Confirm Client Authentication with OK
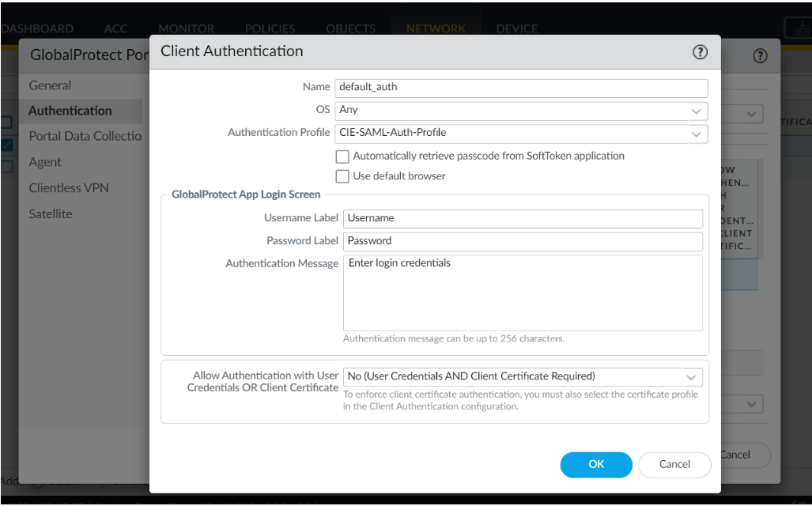This screenshot has width=812, height=506. click(x=596, y=465)
